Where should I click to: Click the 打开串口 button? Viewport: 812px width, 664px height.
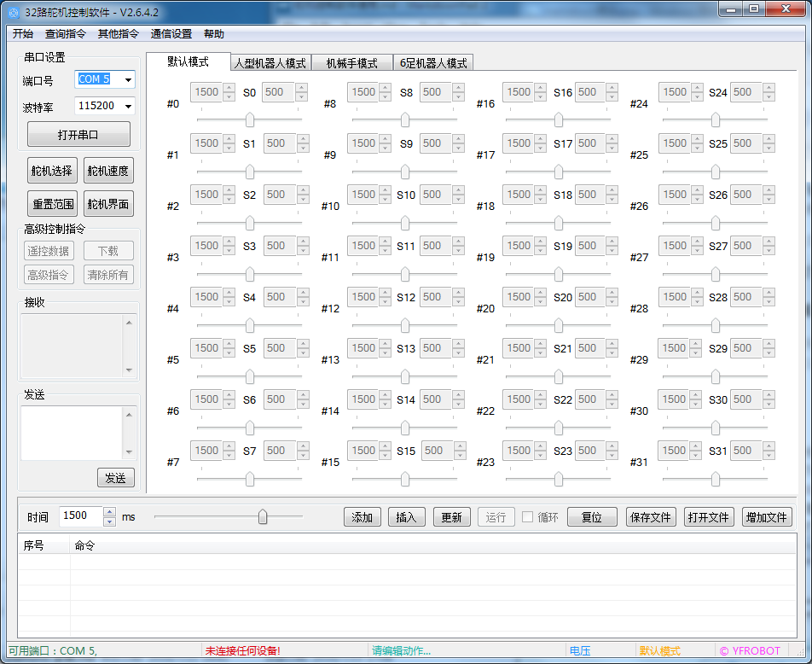click(x=78, y=135)
